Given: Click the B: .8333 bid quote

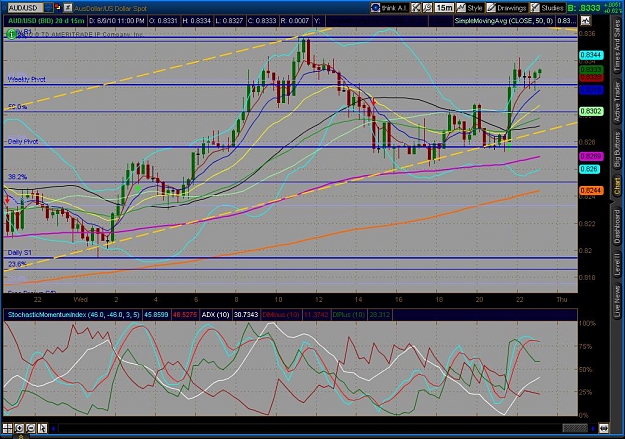Looking at the screenshot, I should 584,8.
